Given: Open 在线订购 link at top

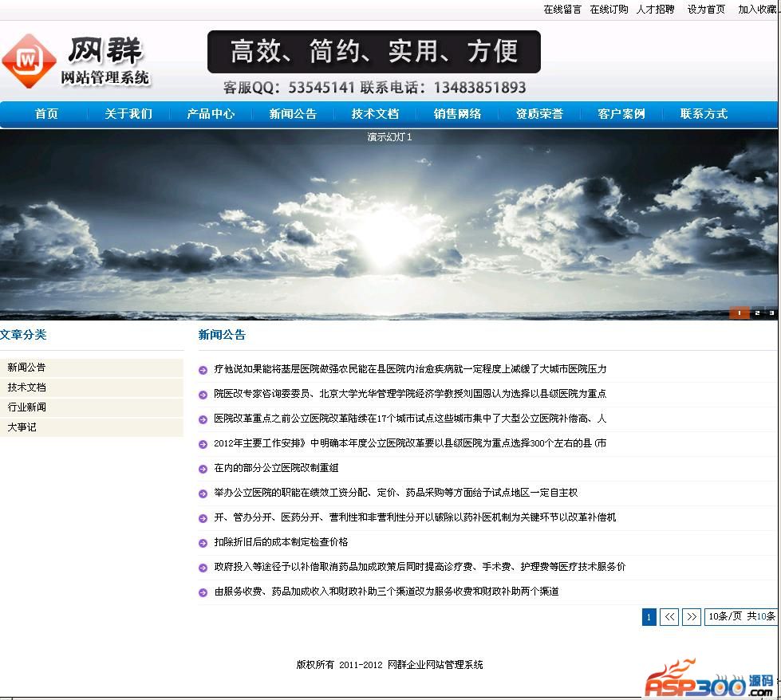Looking at the screenshot, I should point(609,9).
